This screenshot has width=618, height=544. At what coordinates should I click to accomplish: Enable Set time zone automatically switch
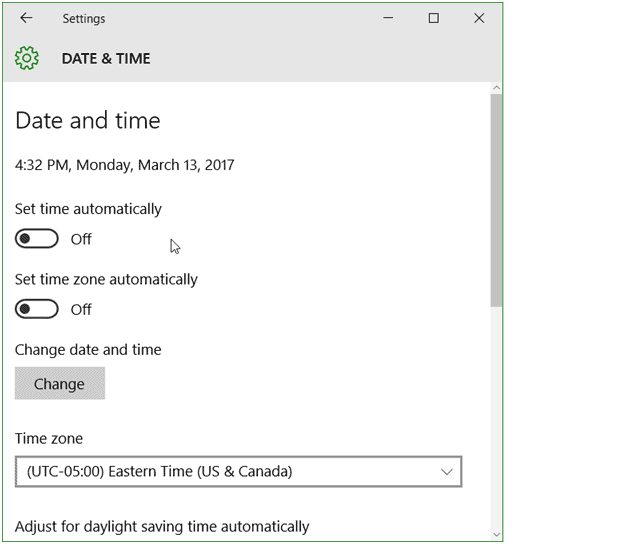37,309
